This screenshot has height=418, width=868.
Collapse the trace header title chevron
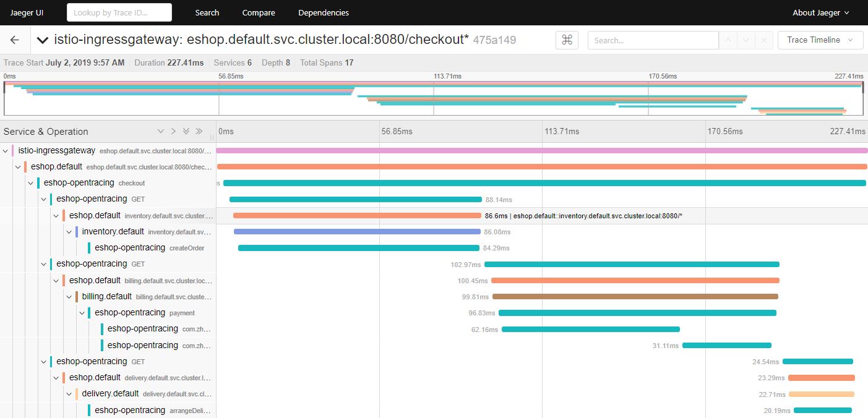42,40
